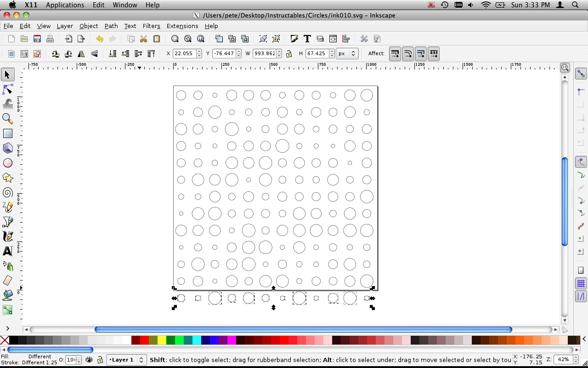Image resolution: width=588 pixels, height=368 pixels.
Task: Toggle Affect stroke width scaling button
Action: [x=395, y=53]
